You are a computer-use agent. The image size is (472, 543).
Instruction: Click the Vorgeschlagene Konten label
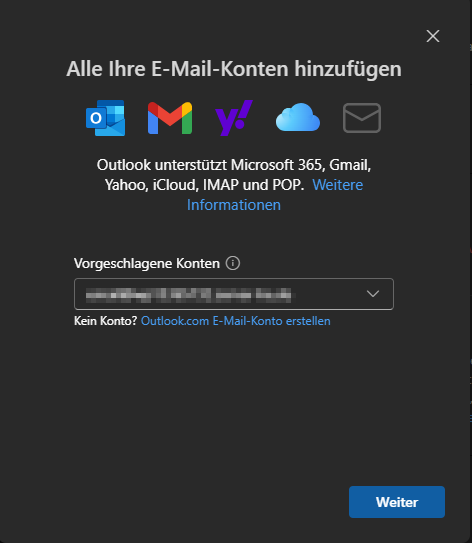coord(147,264)
